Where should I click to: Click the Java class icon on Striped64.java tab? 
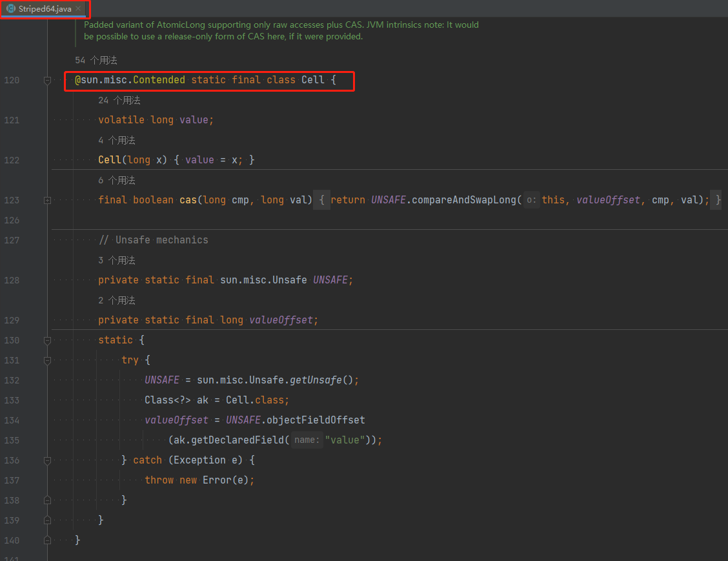pos(11,9)
